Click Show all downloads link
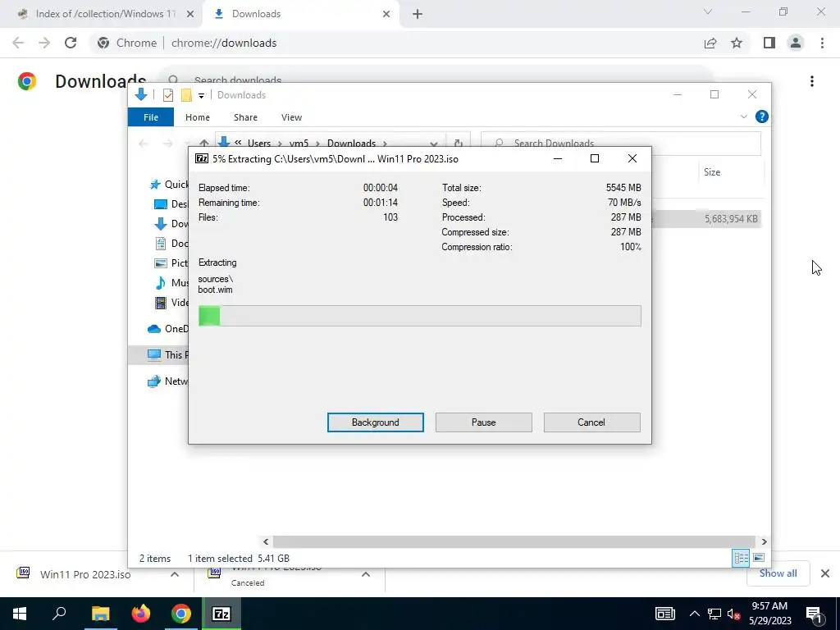This screenshot has width=840, height=630. 778,573
